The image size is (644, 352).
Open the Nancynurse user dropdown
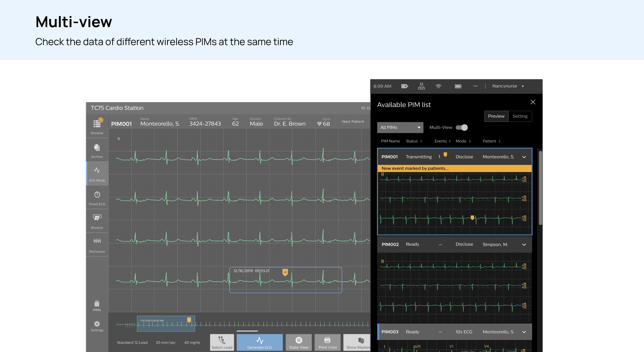coord(508,86)
